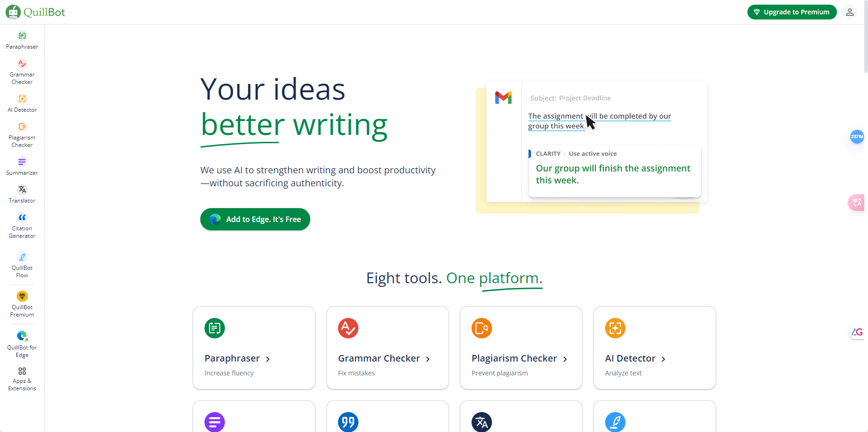868x432 pixels.
Task: Expand the Grammar Checker card arrow
Action: (x=428, y=359)
